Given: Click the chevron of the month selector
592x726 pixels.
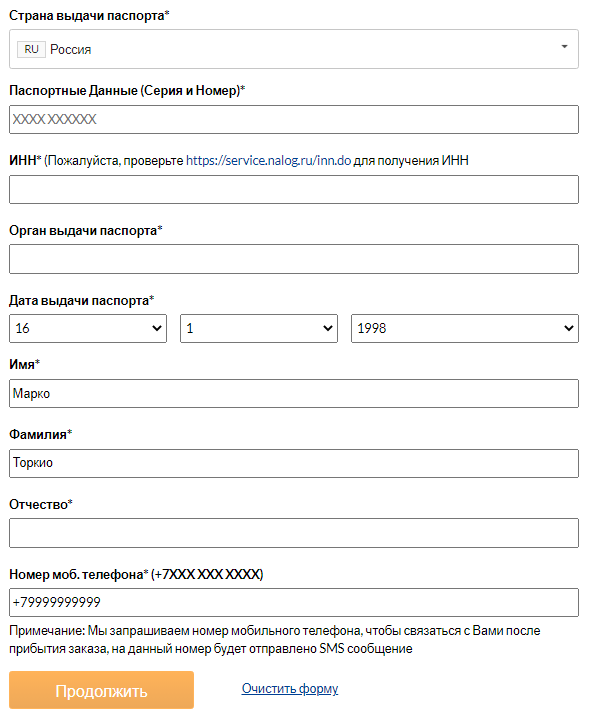Looking at the screenshot, I should [328, 328].
